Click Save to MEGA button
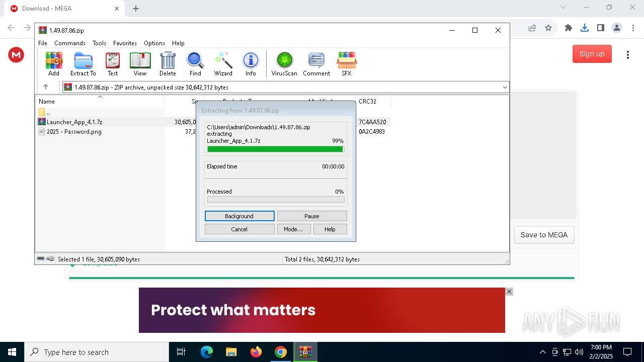This screenshot has width=644, height=362. pos(544,235)
